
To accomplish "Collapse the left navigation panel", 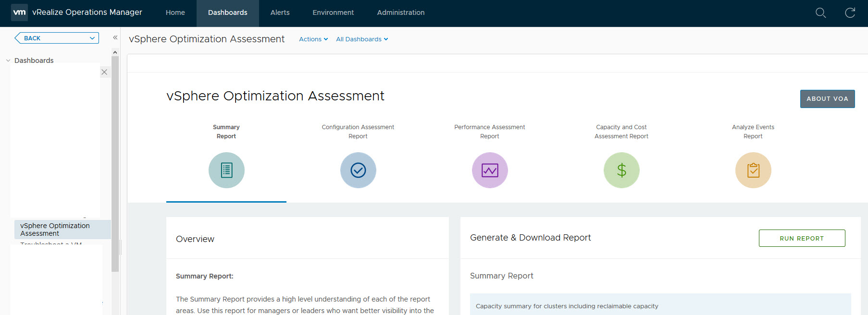I will (115, 37).
